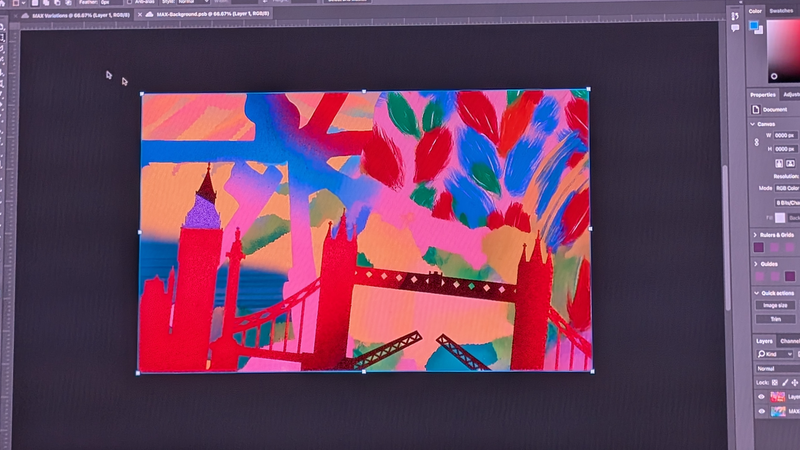Screen dimensions: 800x450
Task: Toggle the Anti-alias checkbox
Action: point(129,2)
